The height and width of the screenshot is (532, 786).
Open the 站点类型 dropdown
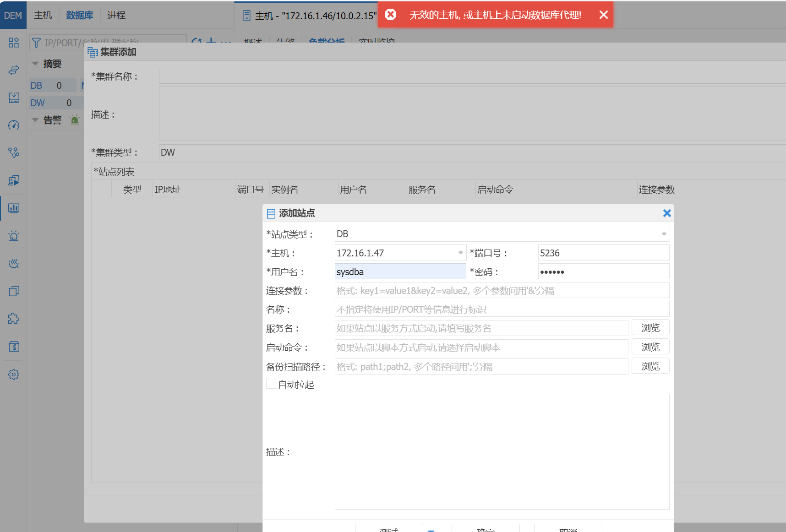coord(502,234)
